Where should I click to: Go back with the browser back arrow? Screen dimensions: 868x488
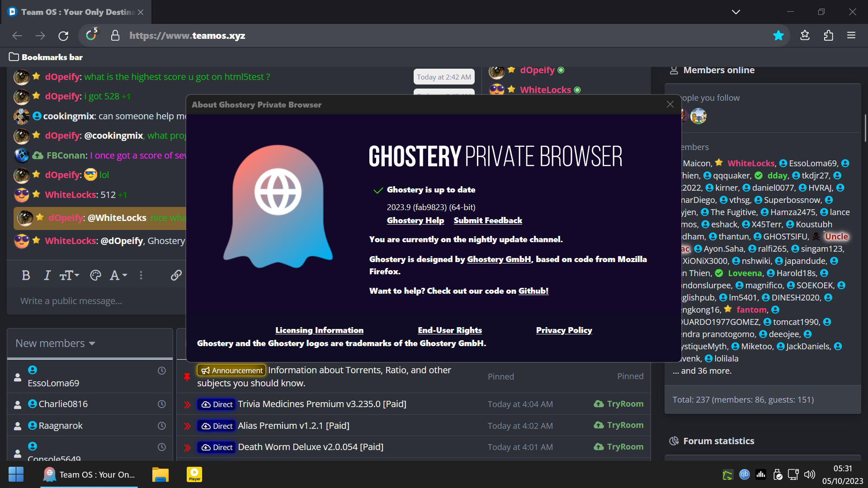[17, 36]
